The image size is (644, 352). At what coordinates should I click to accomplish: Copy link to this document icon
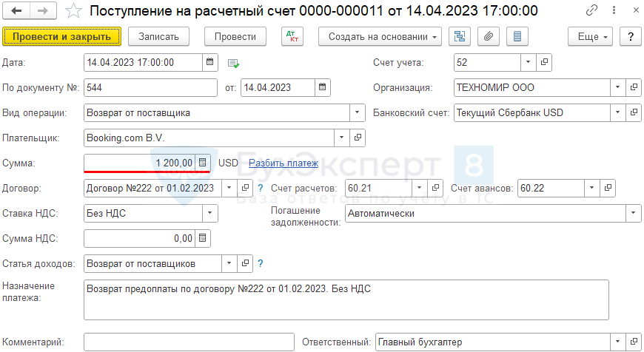(591, 10)
